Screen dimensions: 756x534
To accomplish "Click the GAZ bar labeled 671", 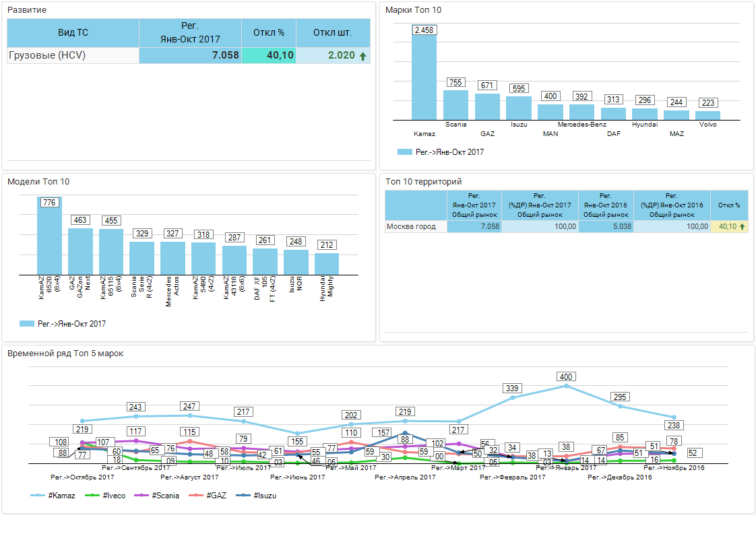I will coord(487,106).
